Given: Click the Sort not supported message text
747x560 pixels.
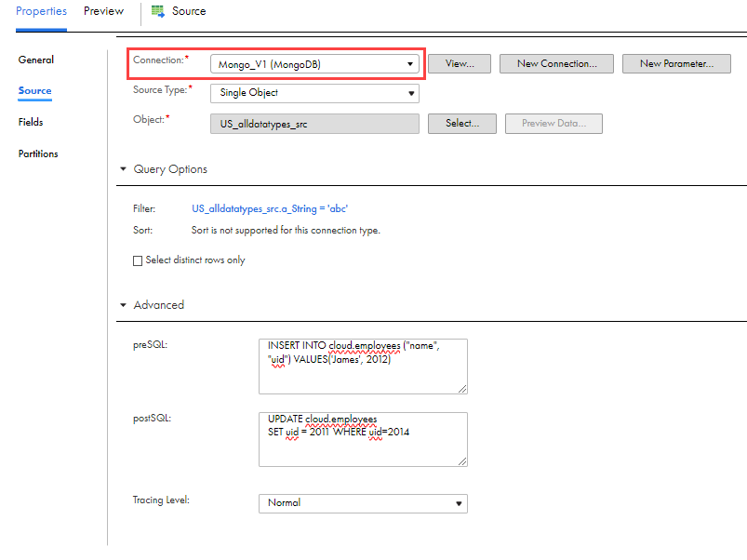Looking at the screenshot, I should pyautogui.click(x=286, y=230).
